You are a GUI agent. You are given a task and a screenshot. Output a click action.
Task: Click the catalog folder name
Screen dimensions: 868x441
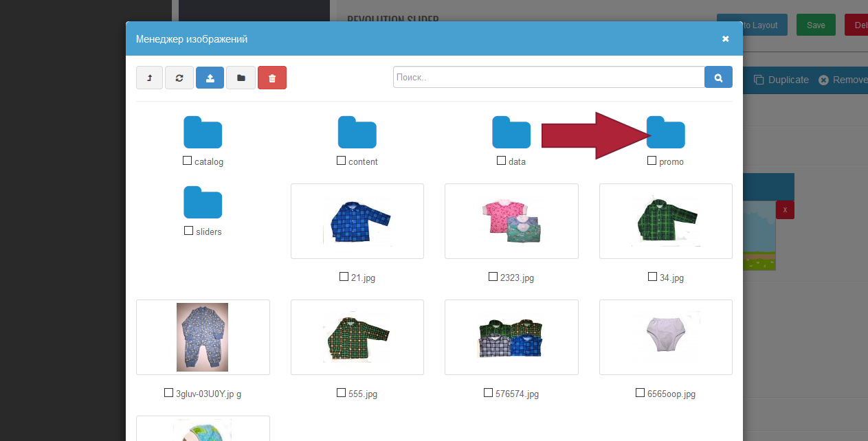click(x=209, y=162)
